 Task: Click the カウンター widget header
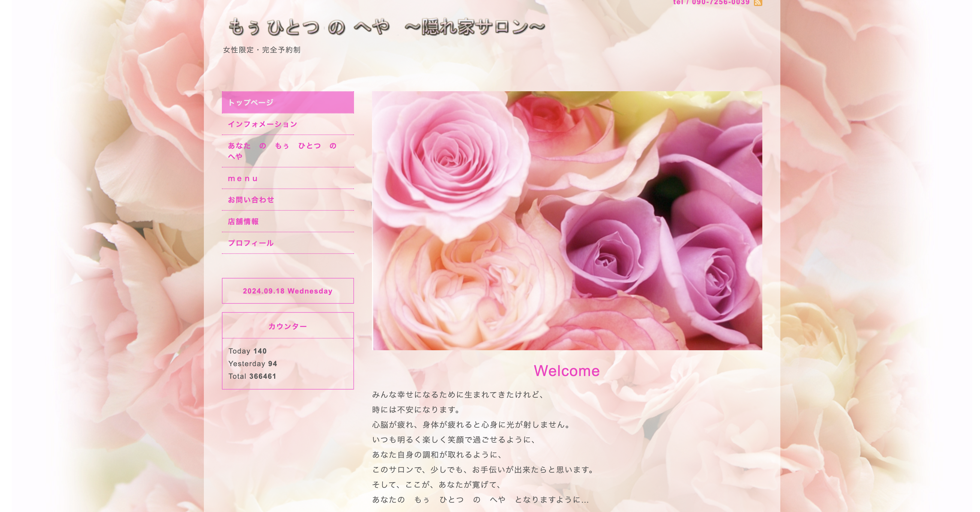pyautogui.click(x=288, y=326)
